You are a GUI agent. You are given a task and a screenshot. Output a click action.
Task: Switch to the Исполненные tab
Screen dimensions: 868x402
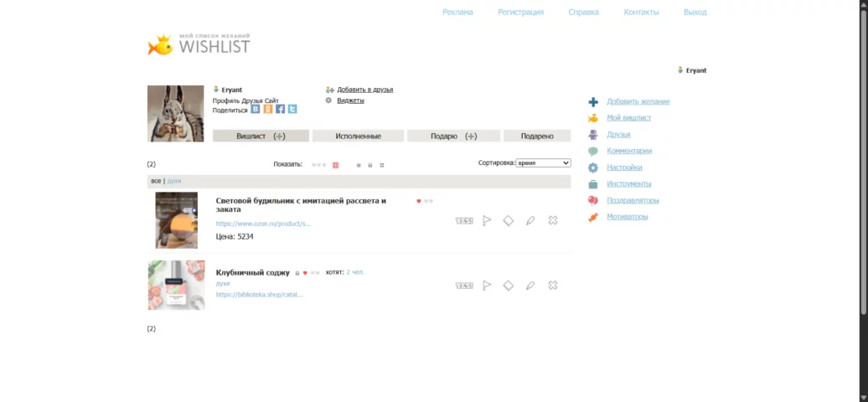point(358,136)
